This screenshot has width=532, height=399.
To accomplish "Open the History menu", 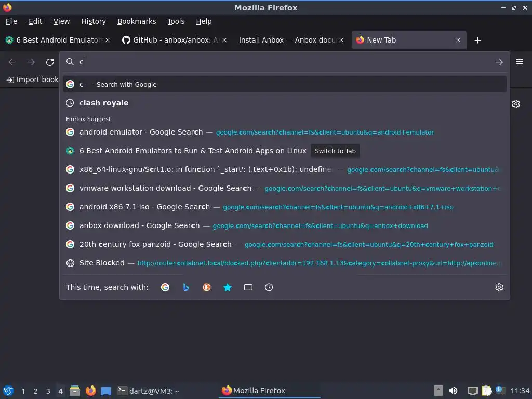I will point(94,21).
